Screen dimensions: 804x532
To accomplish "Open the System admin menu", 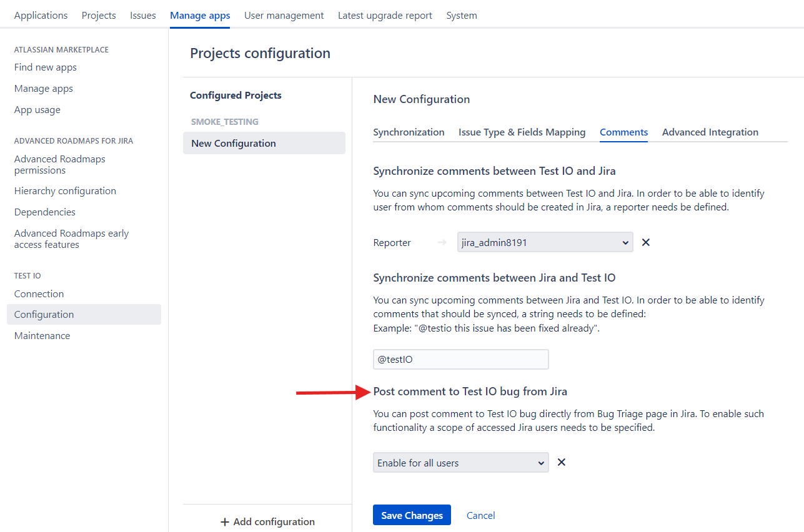I will (x=462, y=15).
